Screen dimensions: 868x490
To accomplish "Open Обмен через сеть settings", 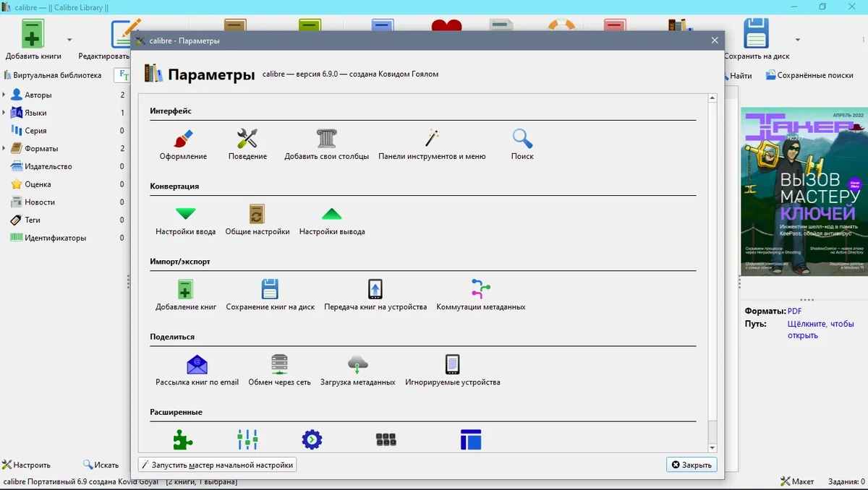I will coord(279,371).
